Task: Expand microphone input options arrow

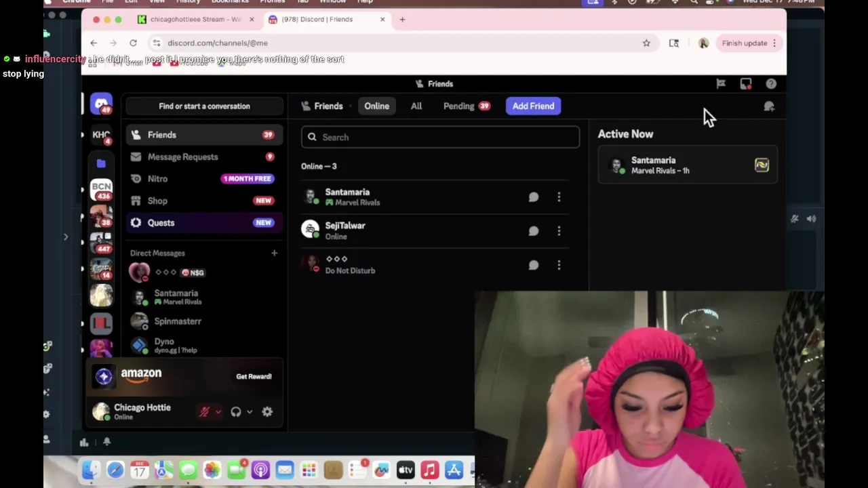Action: pos(218,411)
